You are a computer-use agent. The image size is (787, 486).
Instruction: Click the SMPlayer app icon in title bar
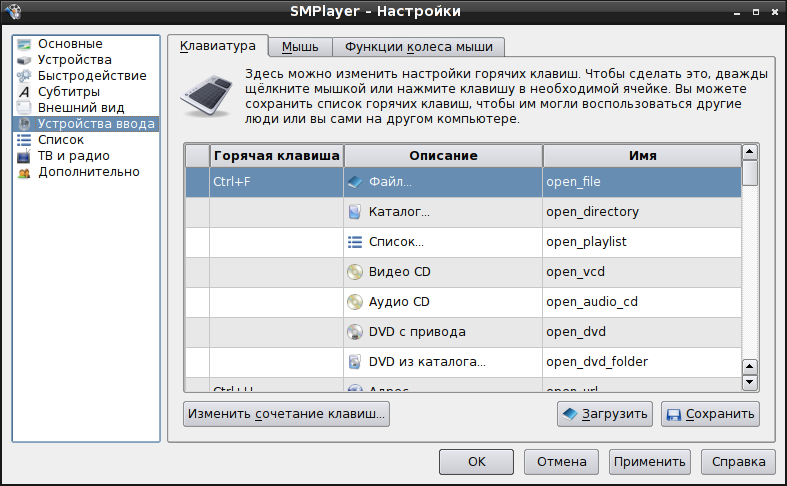coord(12,11)
